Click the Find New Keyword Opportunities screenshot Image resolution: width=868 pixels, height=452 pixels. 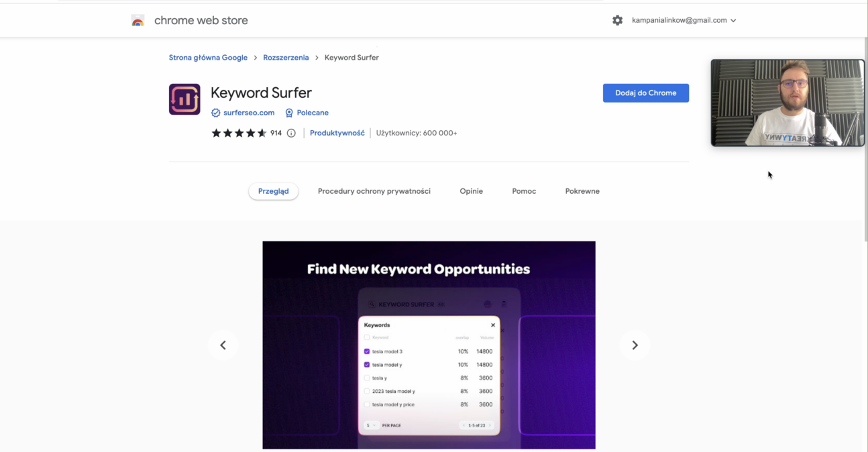429,345
